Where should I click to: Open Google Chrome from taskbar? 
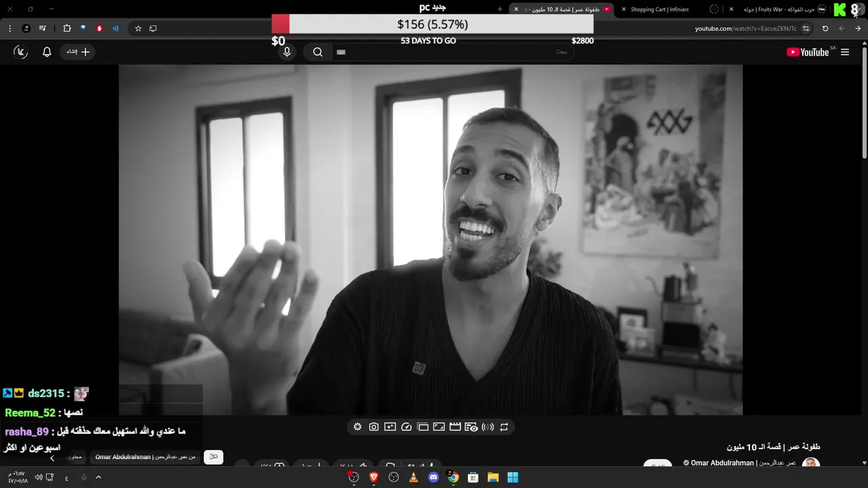(x=453, y=477)
